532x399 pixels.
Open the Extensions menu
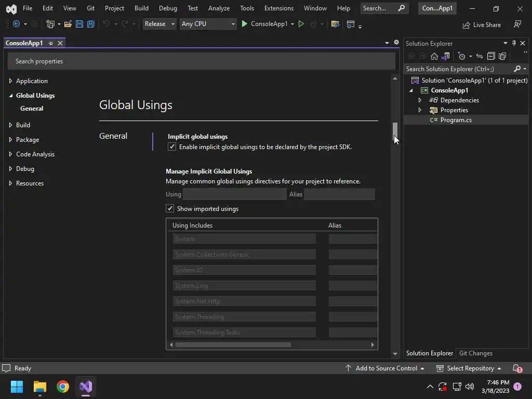tap(278, 8)
